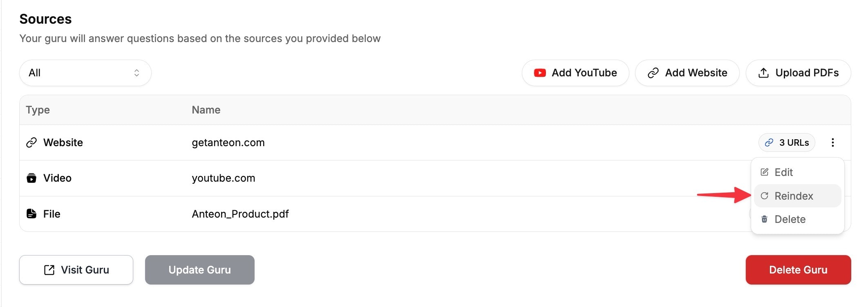Click the link icon in 3 URLs badge
Viewport: 868px width, 307px height.
point(769,142)
